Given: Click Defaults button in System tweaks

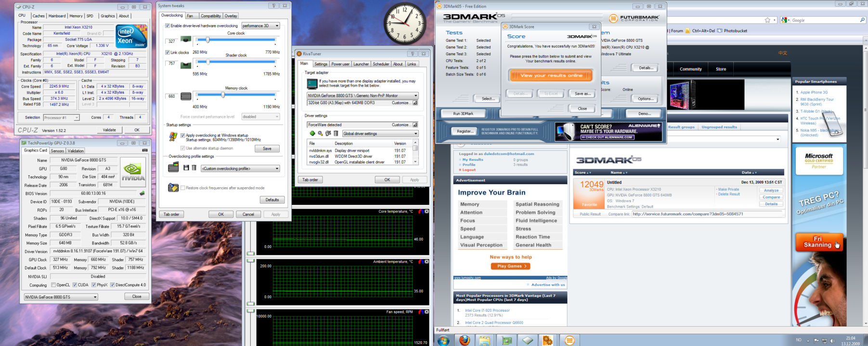Looking at the screenshot, I should tap(272, 200).
